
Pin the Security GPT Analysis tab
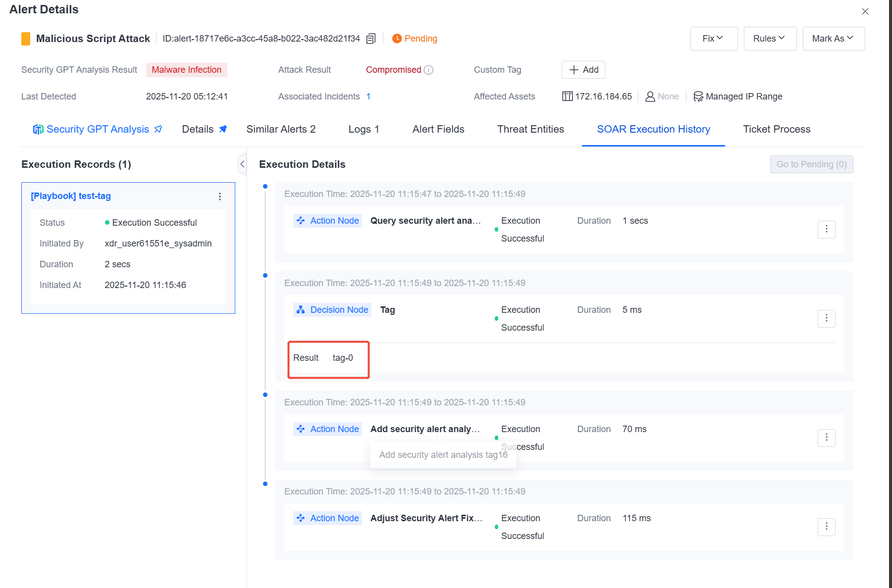[158, 129]
